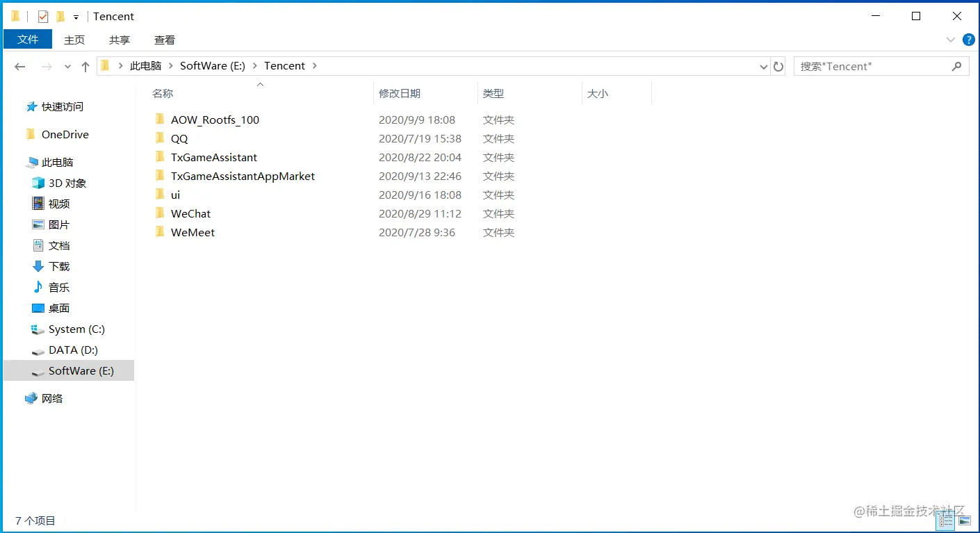Click the 下载 blue arrow icon
980x533 pixels.
38,266
